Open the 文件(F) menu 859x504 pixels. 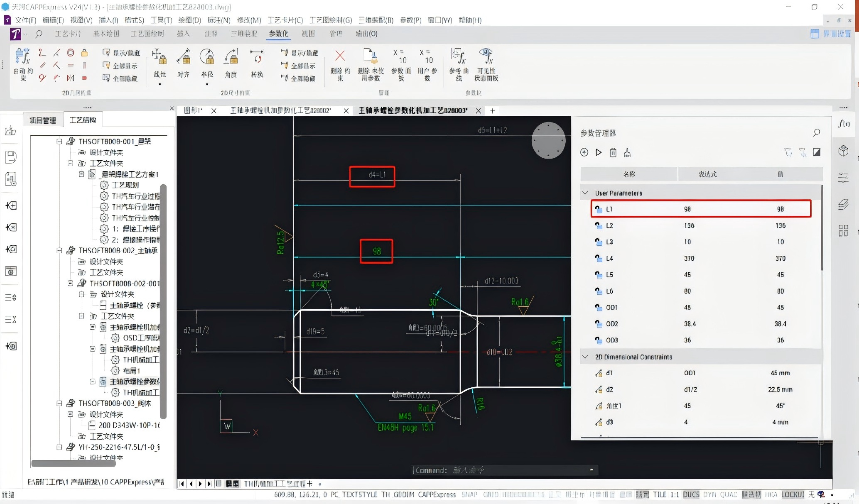[25, 20]
